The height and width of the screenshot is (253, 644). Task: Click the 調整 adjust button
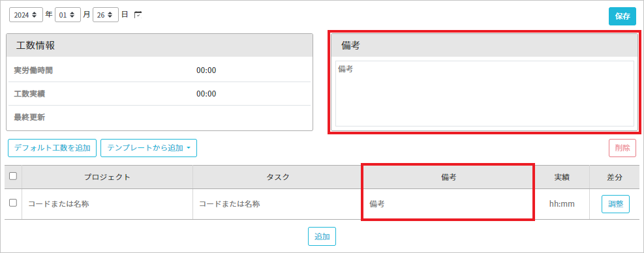(615, 204)
